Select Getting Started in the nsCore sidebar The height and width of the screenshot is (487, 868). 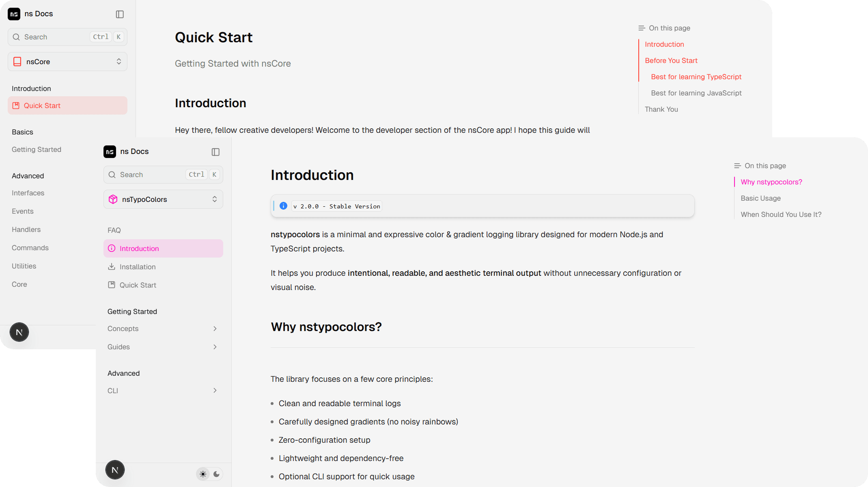[37, 149]
